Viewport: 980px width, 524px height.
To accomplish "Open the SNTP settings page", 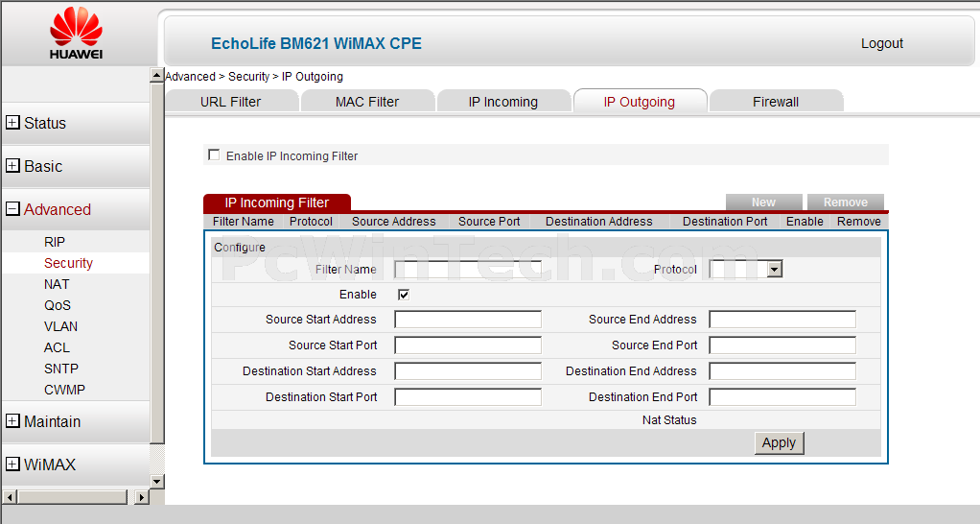I will point(61,369).
